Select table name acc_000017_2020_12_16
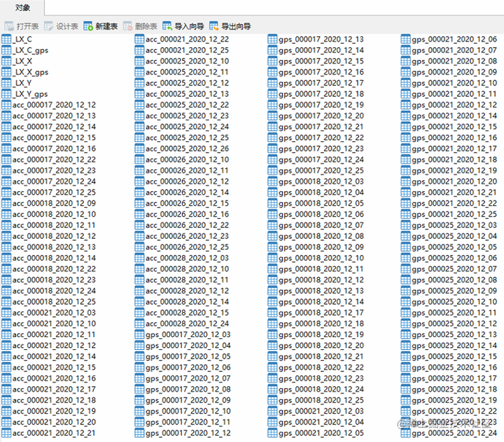Viewport: 504px width, 442px height. (54, 149)
